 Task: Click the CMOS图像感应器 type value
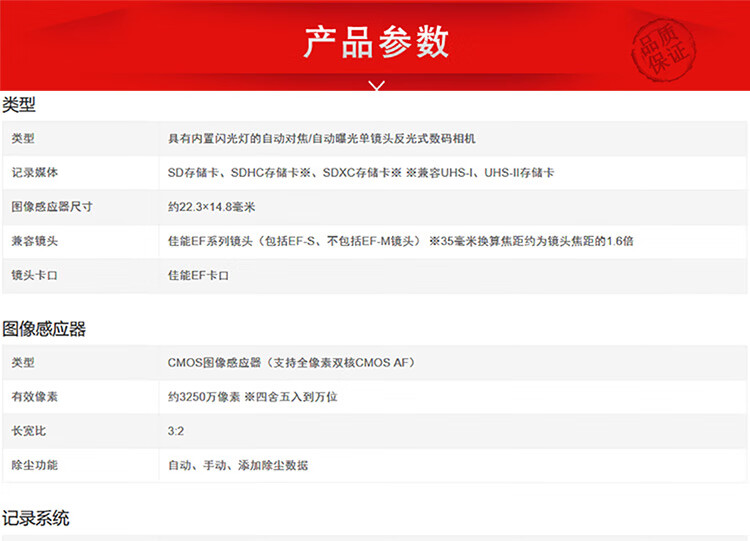click(x=292, y=362)
